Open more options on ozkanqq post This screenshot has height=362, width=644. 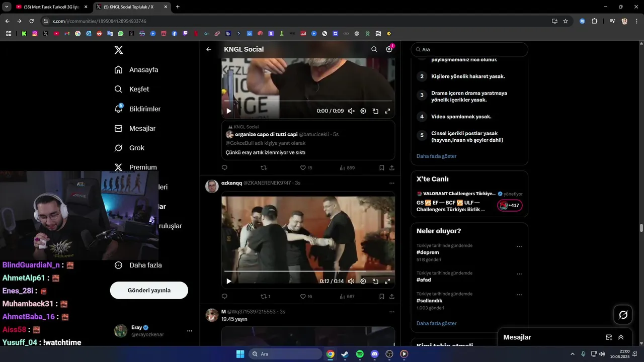click(x=392, y=183)
